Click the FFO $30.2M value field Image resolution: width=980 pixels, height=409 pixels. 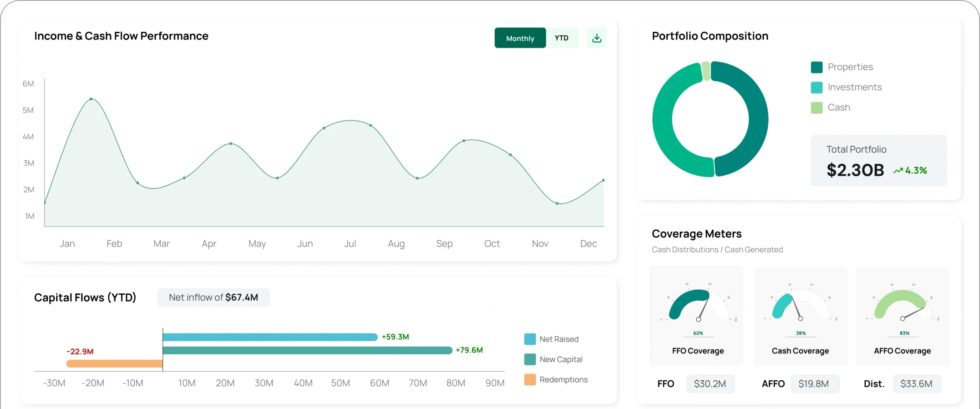click(x=710, y=384)
